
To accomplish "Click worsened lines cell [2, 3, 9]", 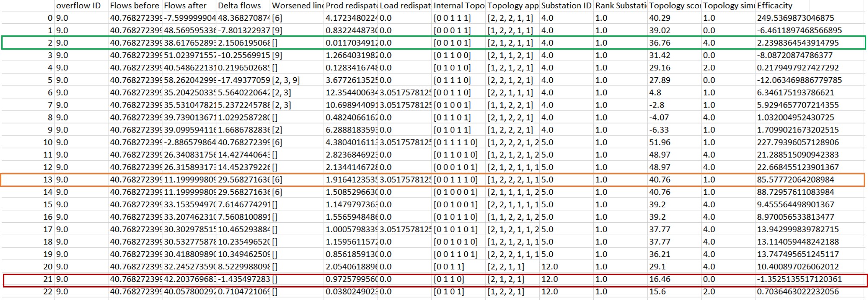I will coord(286,80).
